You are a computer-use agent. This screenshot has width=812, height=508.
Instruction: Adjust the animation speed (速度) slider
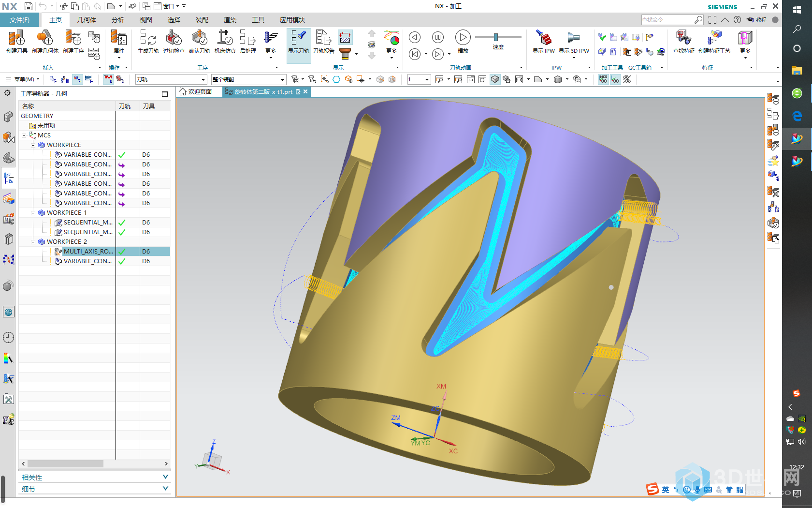coord(496,37)
